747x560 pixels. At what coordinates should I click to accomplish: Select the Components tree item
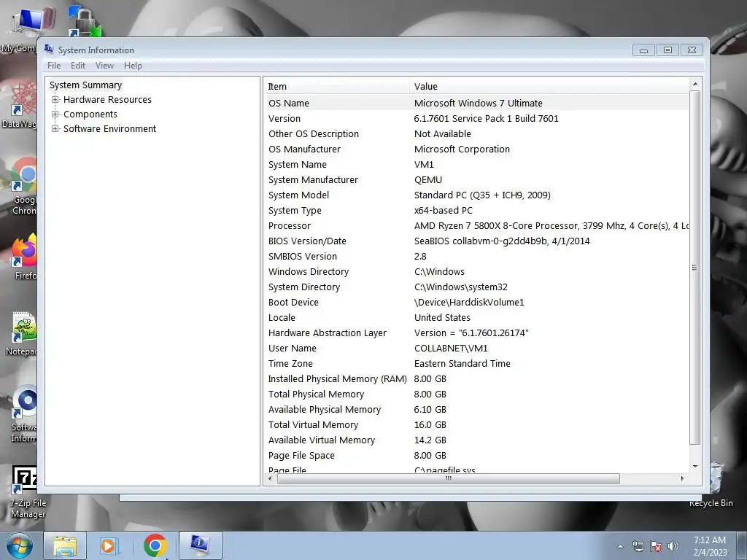(90, 114)
